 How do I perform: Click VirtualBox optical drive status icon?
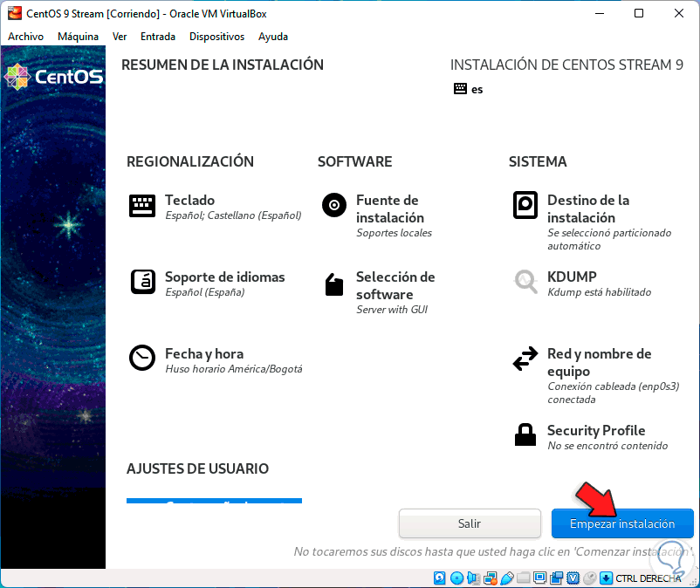[x=456, y=578]
